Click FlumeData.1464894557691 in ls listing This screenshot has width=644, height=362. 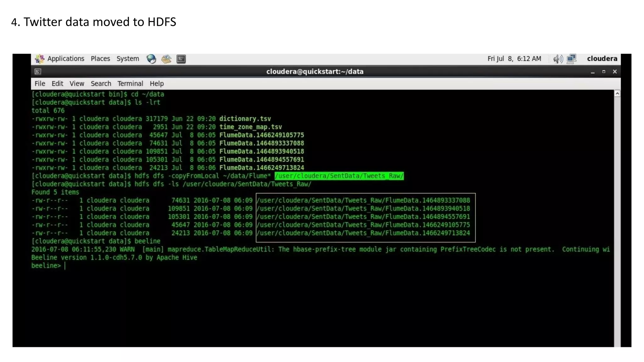click(x=262, y=160)
